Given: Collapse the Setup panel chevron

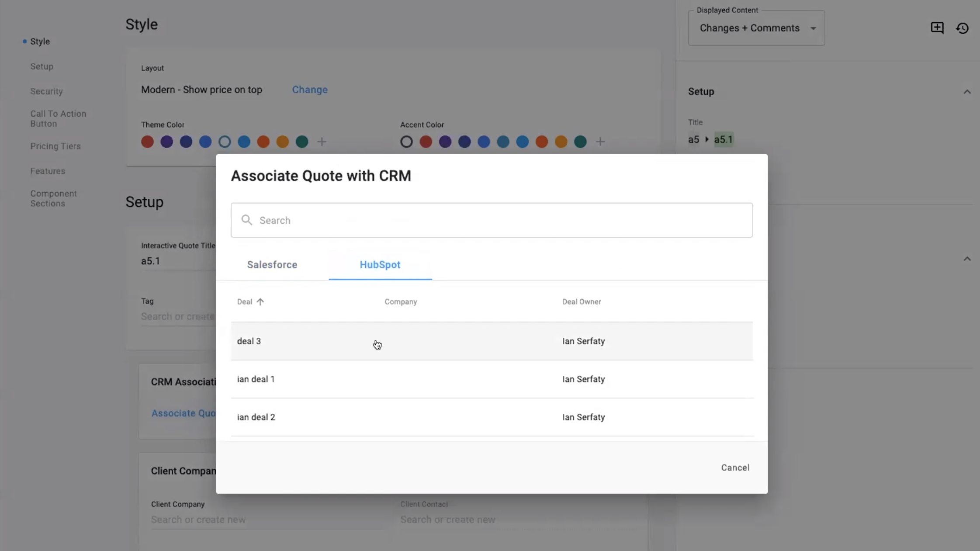Looking at the screenshot, I should [x=967, y=92].
